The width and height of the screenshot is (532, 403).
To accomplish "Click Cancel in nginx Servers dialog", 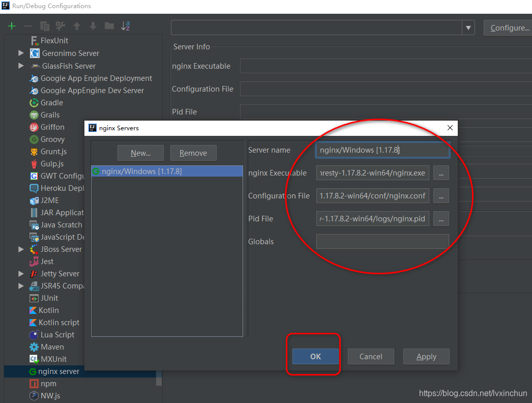I will pyautogui.click(x=371, y=357).
